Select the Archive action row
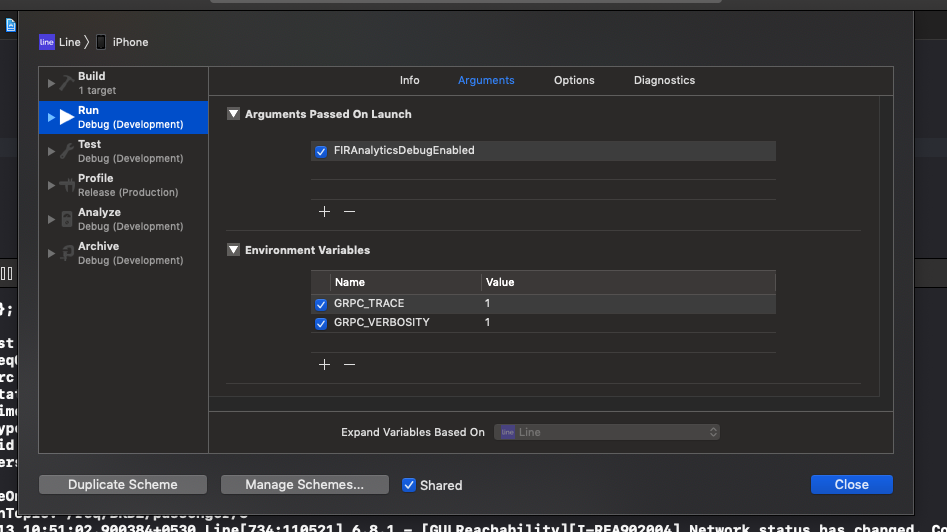947x532 pixels. pyautogui.click(x=123, y=253)
